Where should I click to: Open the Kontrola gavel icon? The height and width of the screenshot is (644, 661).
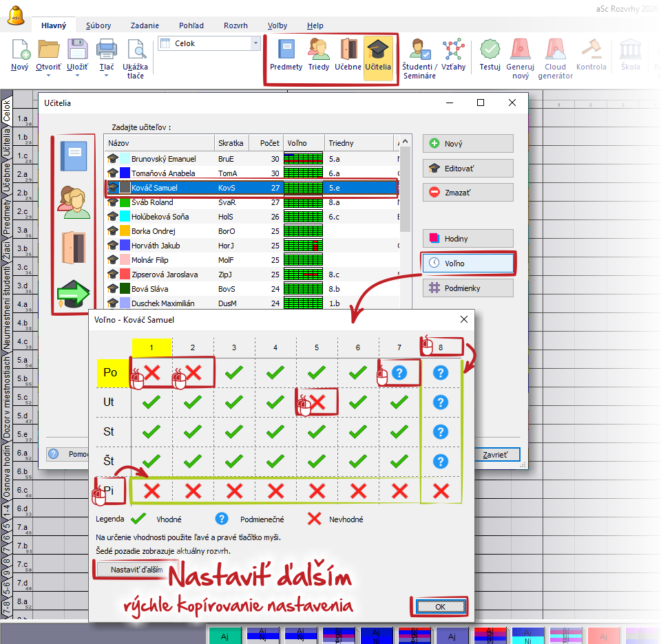point(591,55)
